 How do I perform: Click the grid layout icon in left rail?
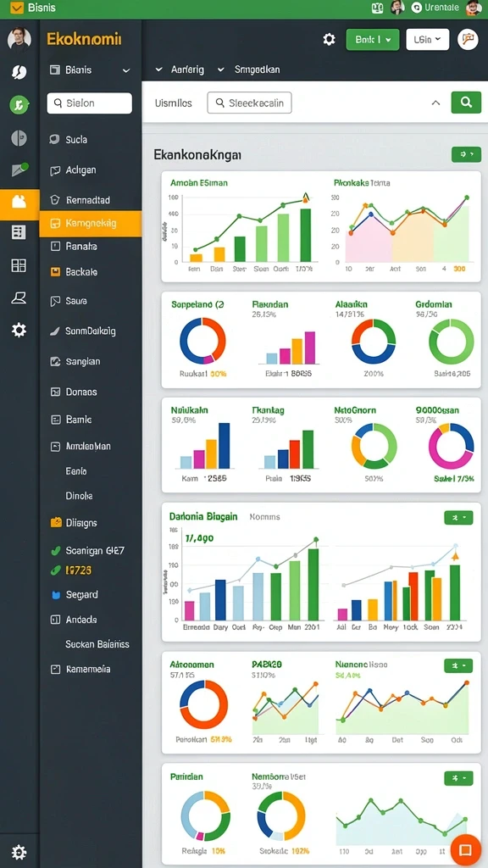coord(19,265)
